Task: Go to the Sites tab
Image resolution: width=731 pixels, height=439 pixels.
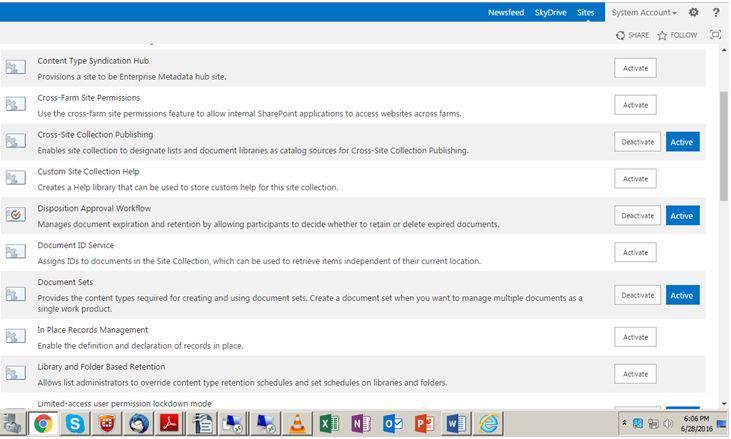Action: coord(586,13)
